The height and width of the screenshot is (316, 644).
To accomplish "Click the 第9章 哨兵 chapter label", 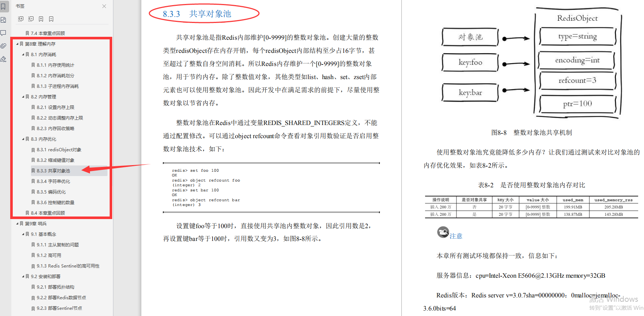I will point(36,223).
